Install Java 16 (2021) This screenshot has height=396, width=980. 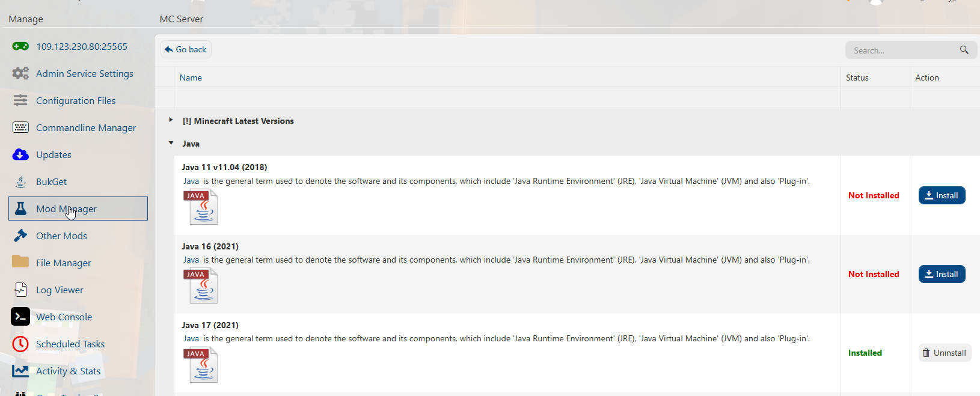click(x=942, y=274)
